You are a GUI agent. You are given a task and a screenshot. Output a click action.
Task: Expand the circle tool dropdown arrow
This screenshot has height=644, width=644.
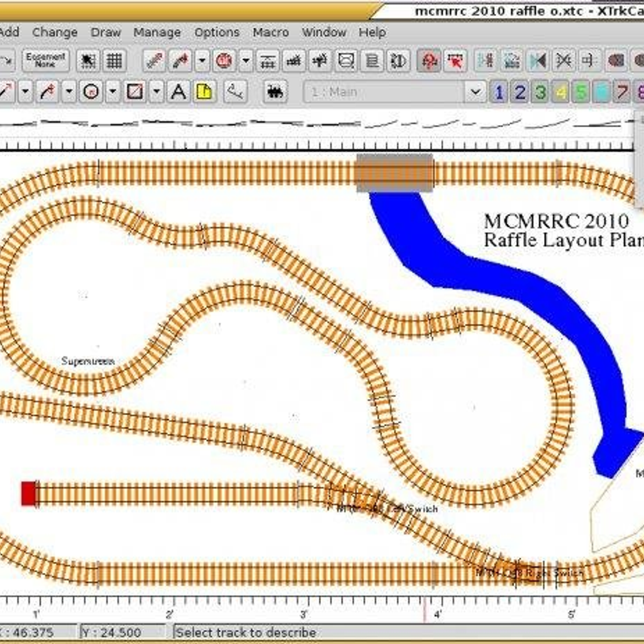coord(113,92)
